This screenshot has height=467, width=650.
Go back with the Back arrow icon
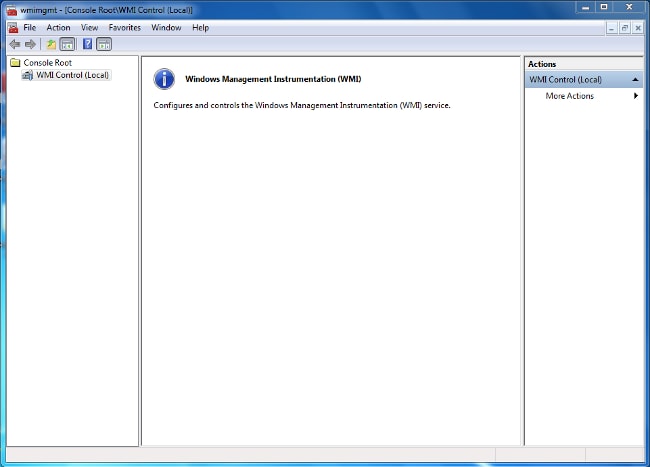(15, 44)
